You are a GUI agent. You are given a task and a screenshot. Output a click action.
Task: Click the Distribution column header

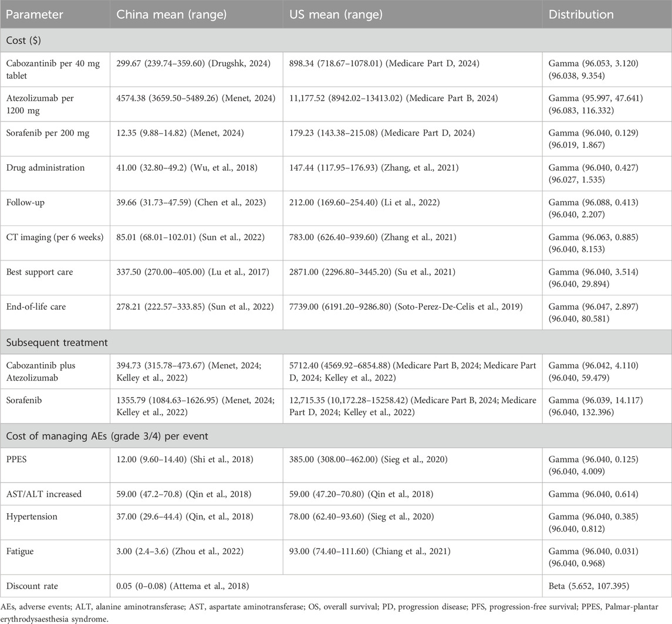(578, 14)
